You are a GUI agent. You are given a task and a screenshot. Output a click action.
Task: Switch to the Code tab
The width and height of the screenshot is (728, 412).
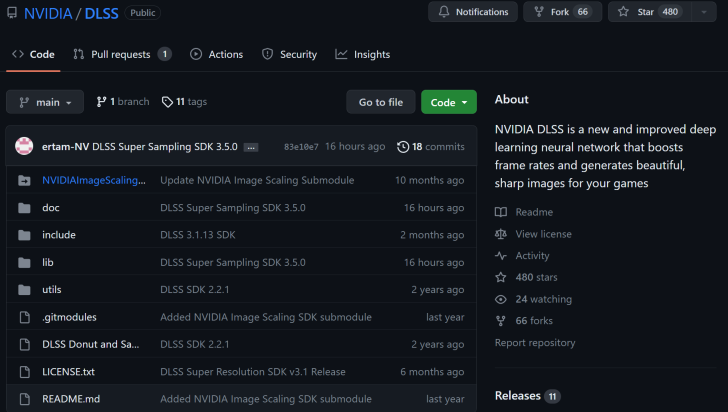point(33,54)
